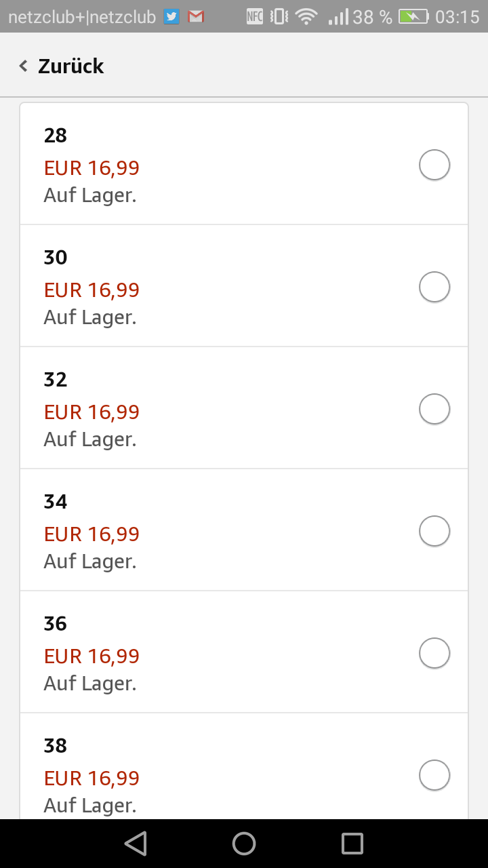
Task: Mark the size 36 radio button
Action: pos(434,653)
